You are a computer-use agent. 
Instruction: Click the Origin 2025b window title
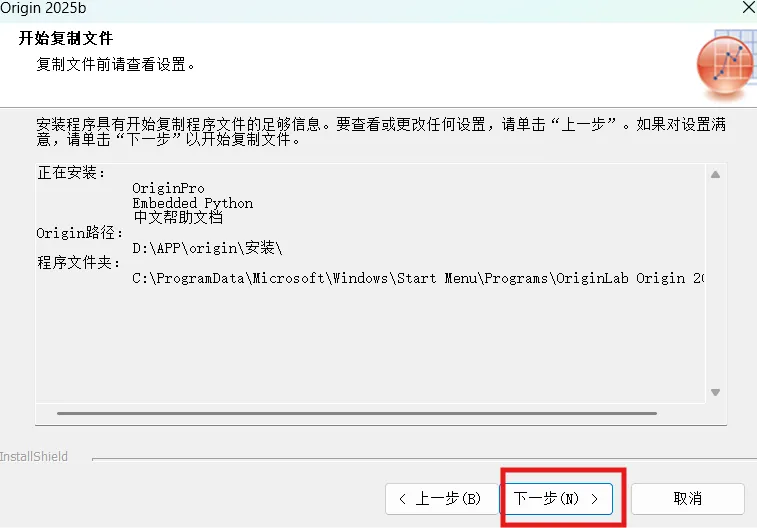[43, 8]
